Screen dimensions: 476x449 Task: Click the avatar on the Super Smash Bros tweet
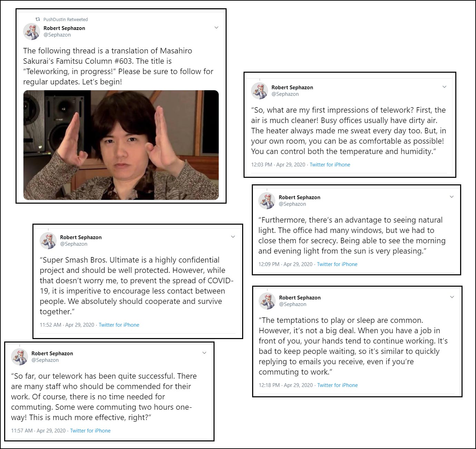click(x=49, y=240)
